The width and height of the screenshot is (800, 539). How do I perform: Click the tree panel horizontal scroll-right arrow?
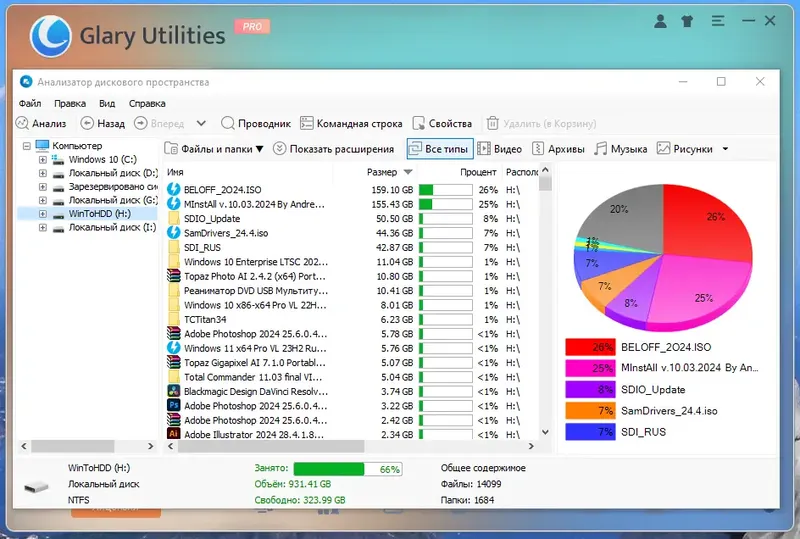pos(151,446)
